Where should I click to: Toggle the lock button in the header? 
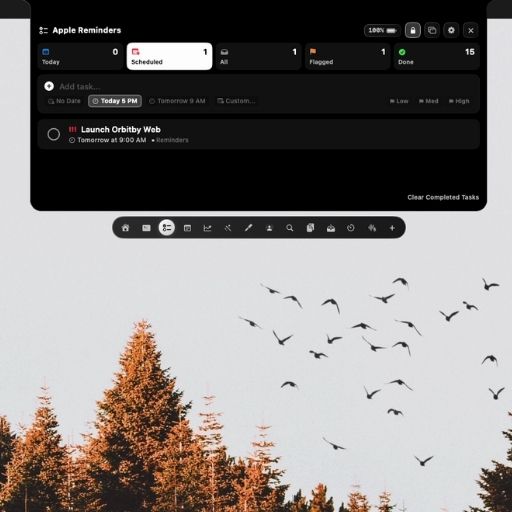point(413,30)
